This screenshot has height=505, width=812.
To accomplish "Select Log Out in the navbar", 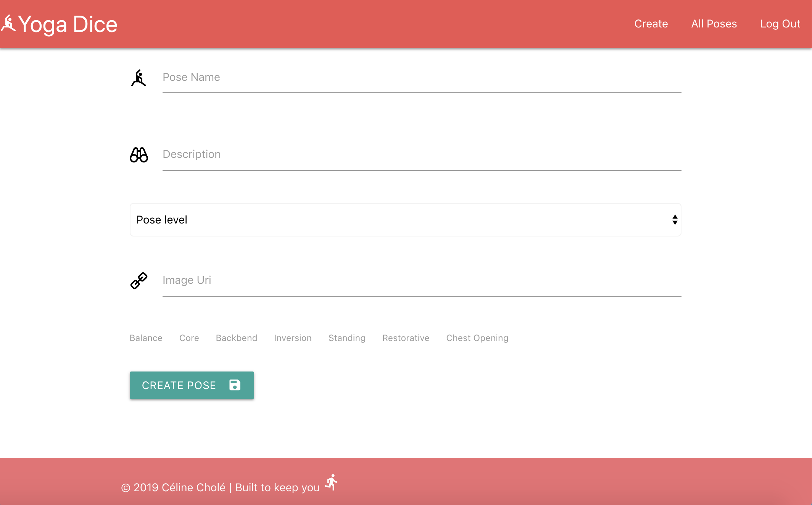I will (780, 24).
